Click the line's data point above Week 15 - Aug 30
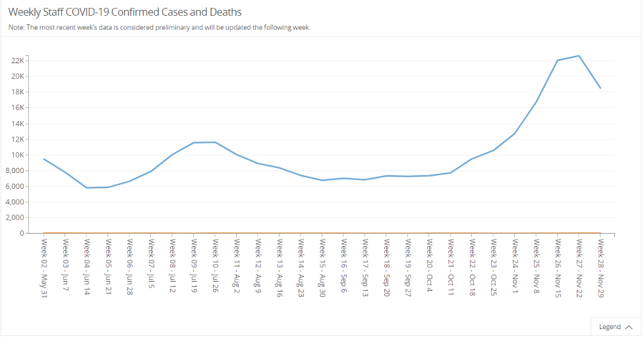 (322, 180)
